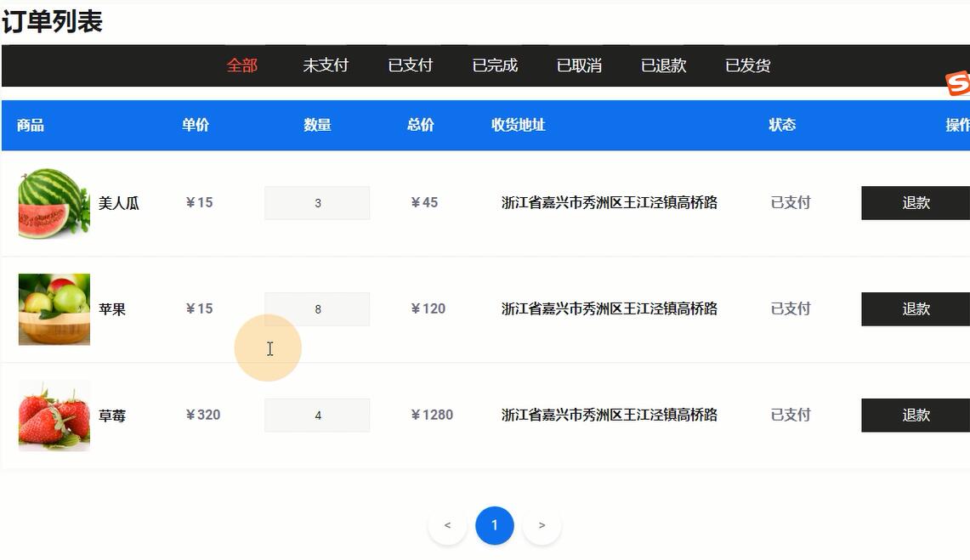The height and width of the screenshot is (560, 970).
Task: Click the 美人瓜 quantity field
Action: click(x=317, y=203)
